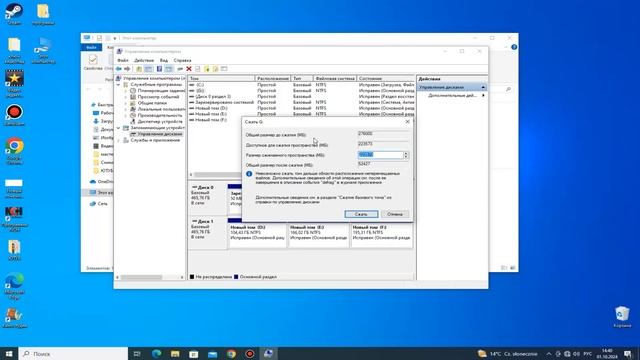
Task: Open Microsoft Edge from the taskbar
Action: [156, 354]
